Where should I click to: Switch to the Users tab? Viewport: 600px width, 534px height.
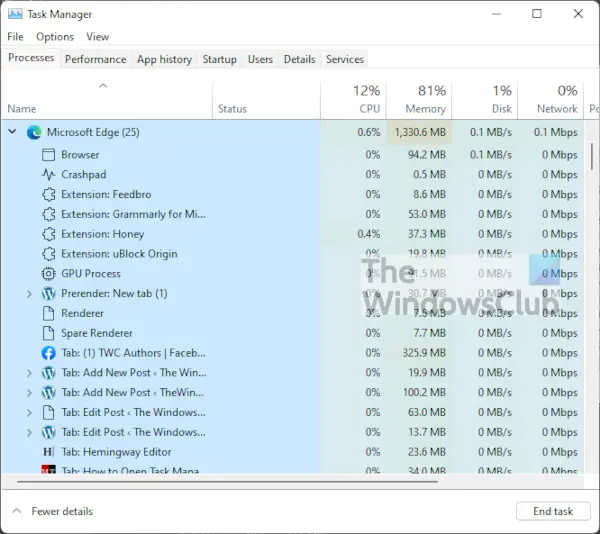pos(260,59)
